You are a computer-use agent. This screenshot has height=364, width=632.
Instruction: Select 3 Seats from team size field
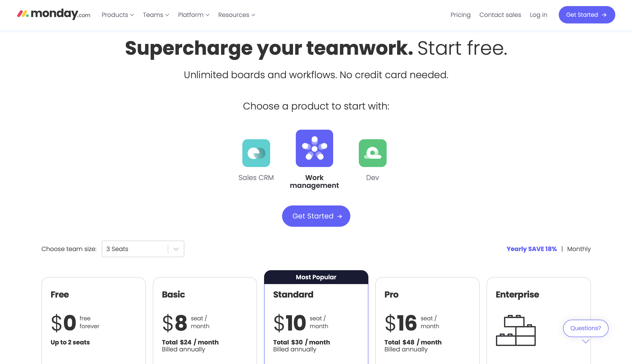click(x=143, y=249)
